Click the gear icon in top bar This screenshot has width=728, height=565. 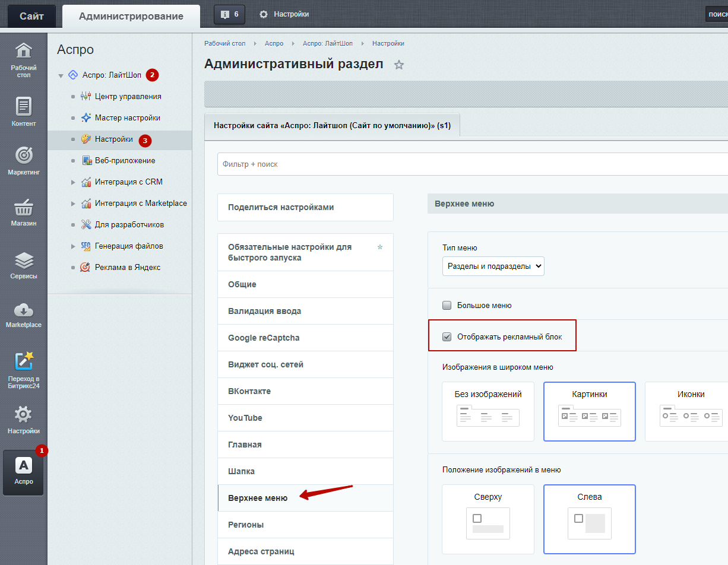coord(264,14)
